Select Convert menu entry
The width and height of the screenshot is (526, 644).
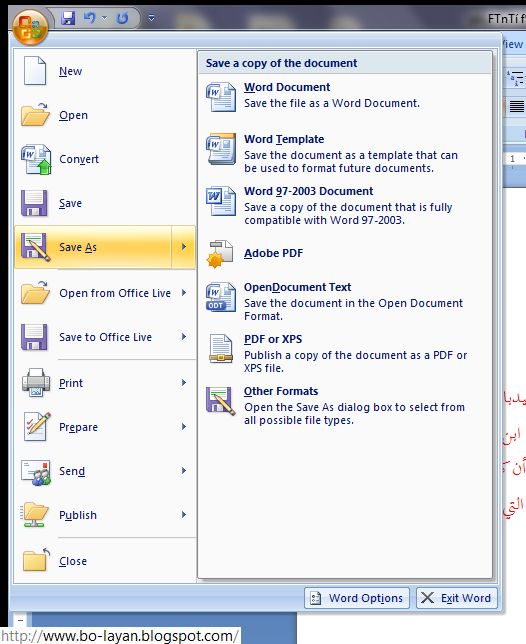(105, 159)
